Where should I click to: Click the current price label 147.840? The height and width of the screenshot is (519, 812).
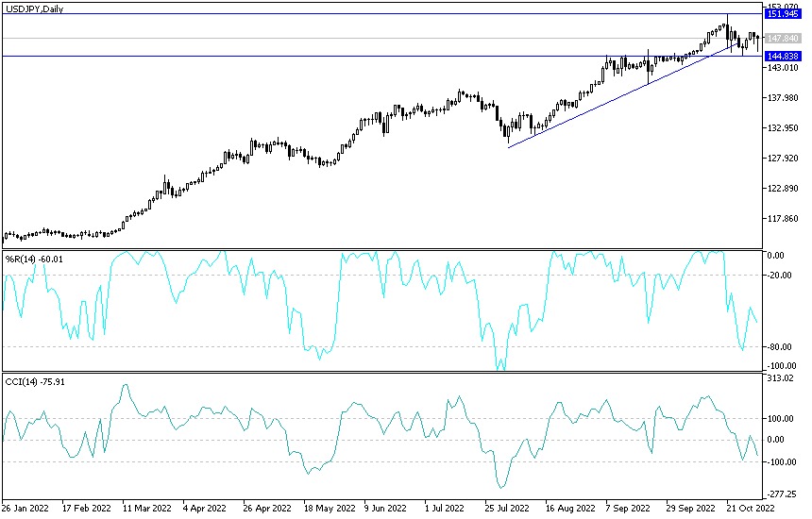(x=783, y=39)
